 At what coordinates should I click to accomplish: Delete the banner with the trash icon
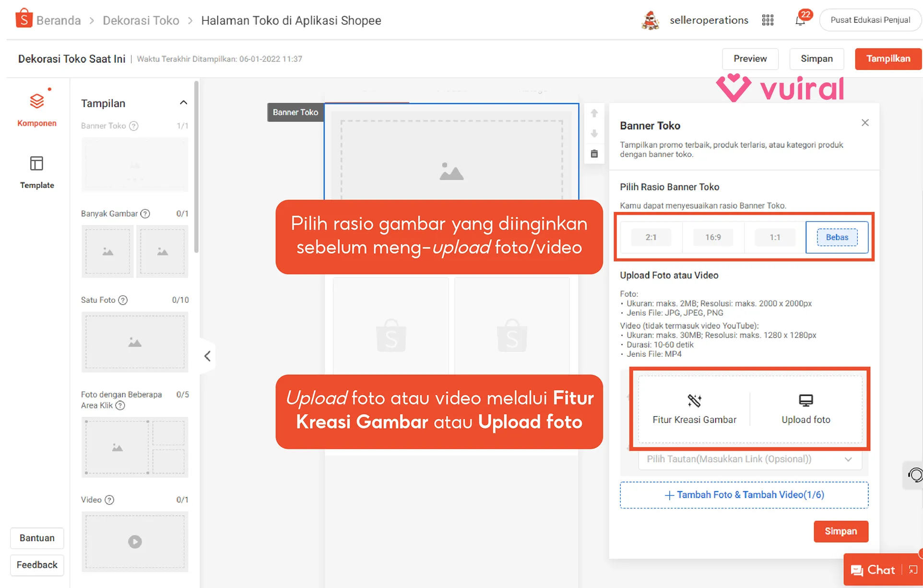click(x=594, y=154)
